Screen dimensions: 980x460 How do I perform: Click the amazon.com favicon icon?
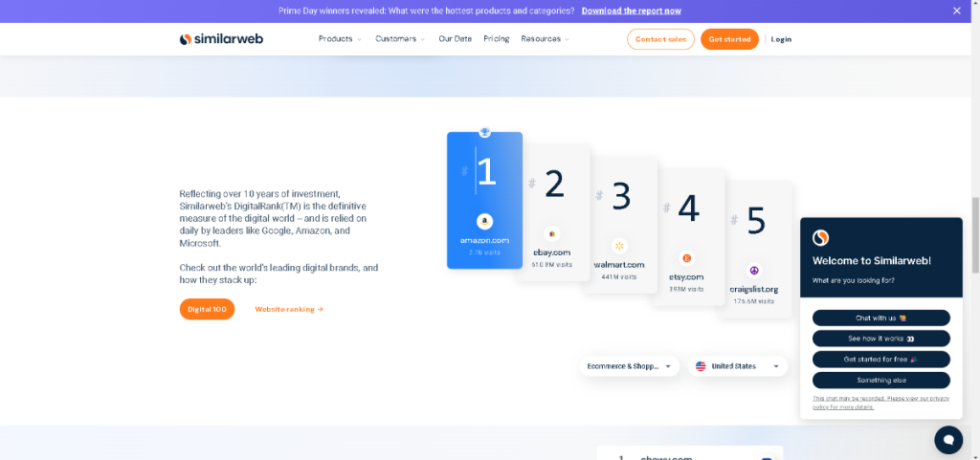coord(484,221)
